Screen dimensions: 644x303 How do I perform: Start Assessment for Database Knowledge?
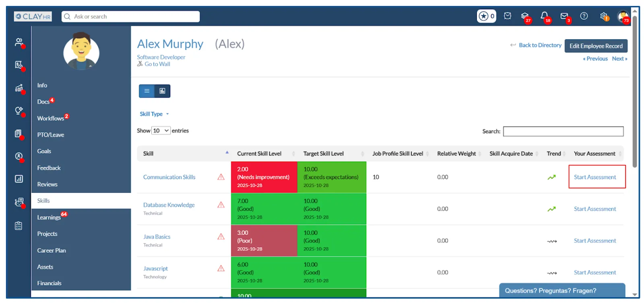tap(595, 209)
